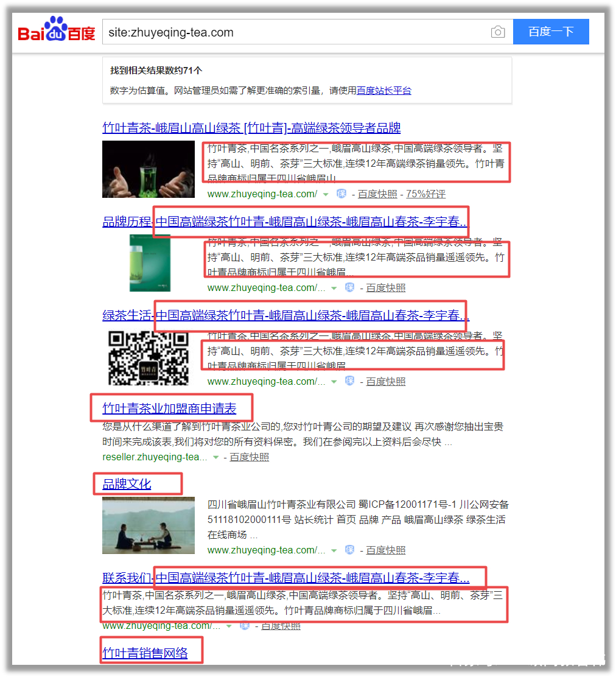616x677 pixels.
Task: Click the green tea image thumbnail of first result
Action: pyautogui.click(x=149, y=169)
